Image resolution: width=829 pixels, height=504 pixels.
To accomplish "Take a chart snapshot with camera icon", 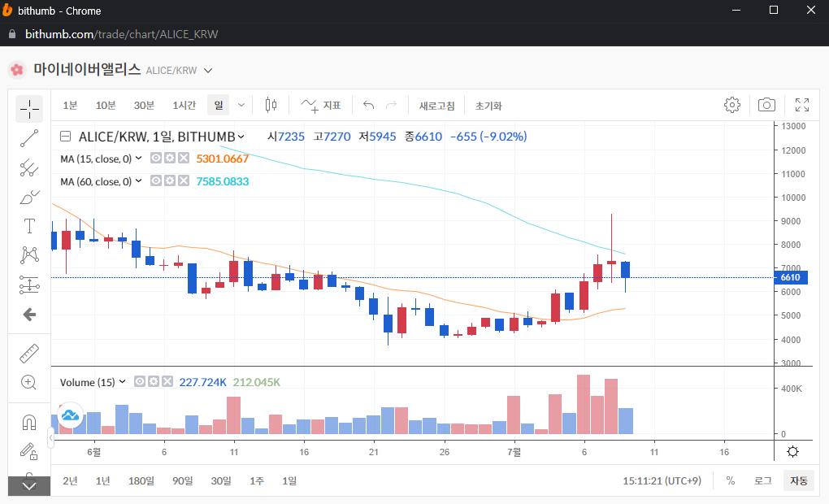I will click(766, 105).
